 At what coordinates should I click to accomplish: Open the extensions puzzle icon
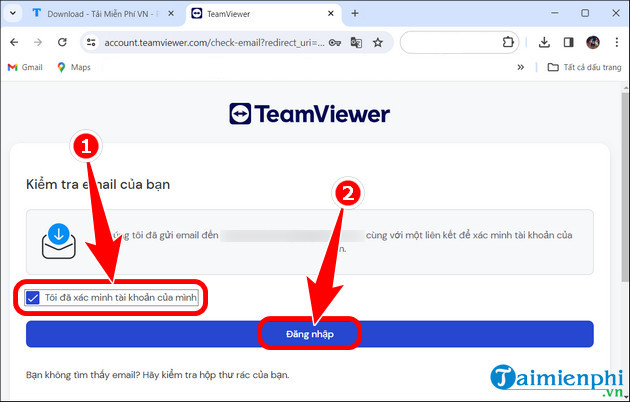click(x=508, y=42)
